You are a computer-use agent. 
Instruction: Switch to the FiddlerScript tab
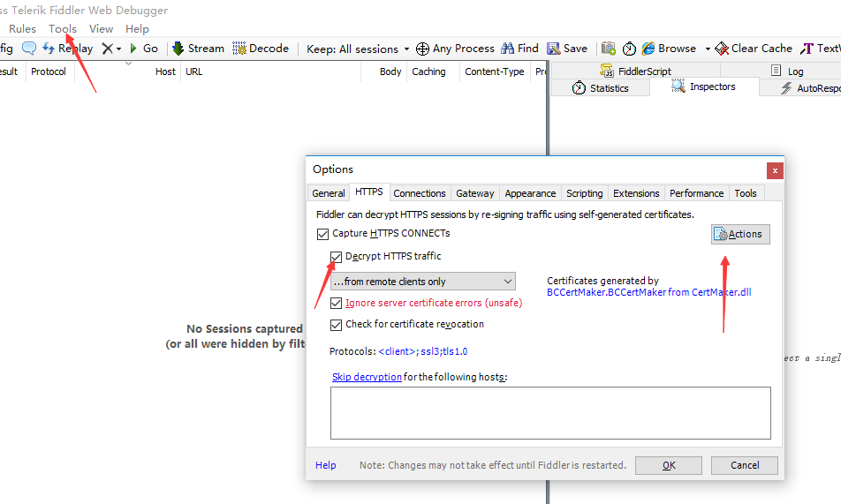coord(635,71)
